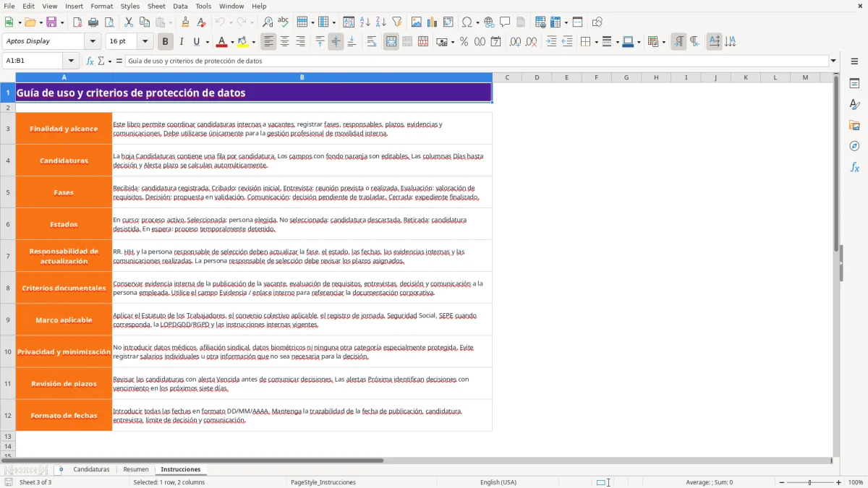Viewport: 868px width, 488px height.
Task: Click 100% zoom level
Action: (x=856, y=482)
